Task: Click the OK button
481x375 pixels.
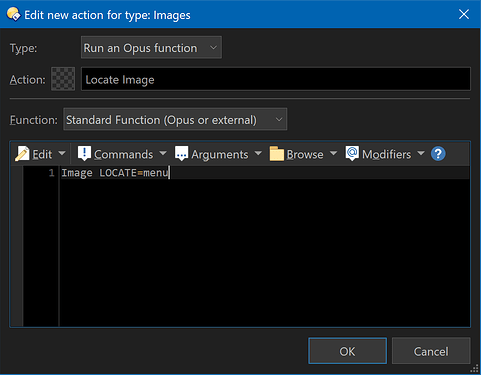Action: coord(347,351)
